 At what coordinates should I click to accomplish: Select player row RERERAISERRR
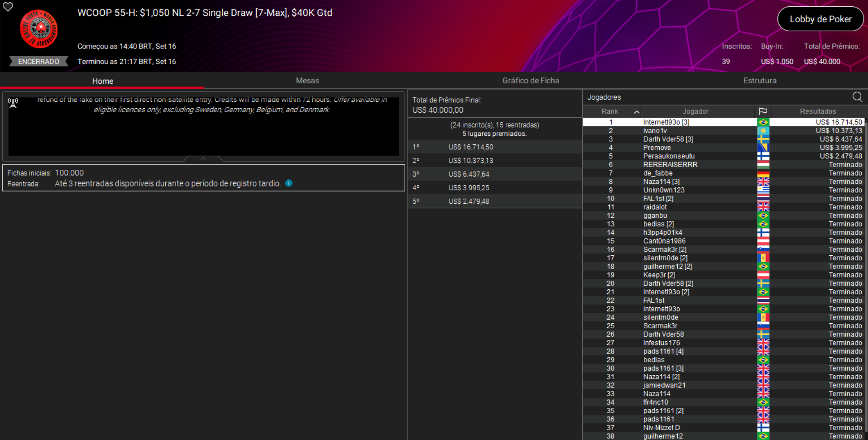click(x=724, y=165)
